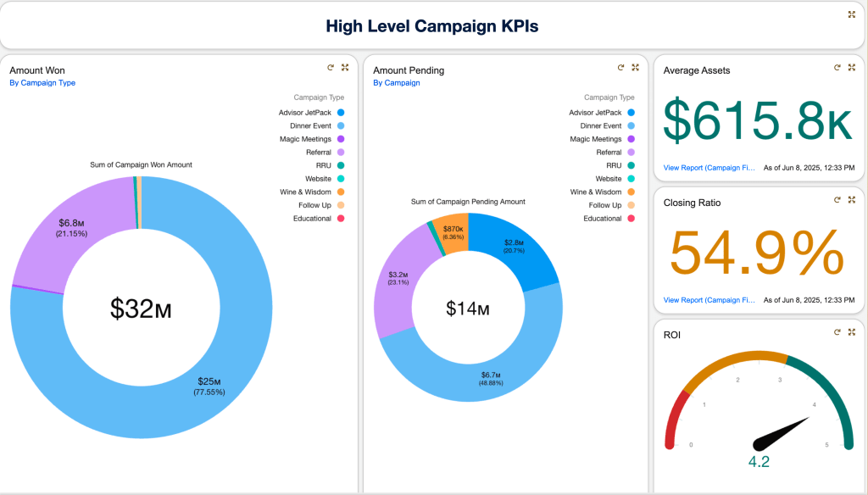Viewport: 868px width, 495px height.
Task: Refresh the Amount Won chart
Action: pos(331,68)
